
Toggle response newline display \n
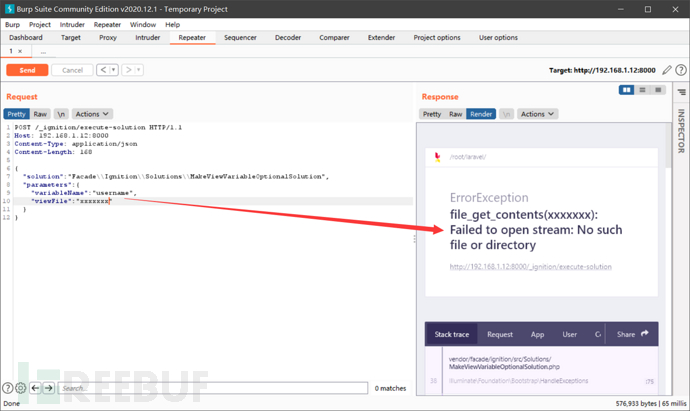click(x=506, y=114)
